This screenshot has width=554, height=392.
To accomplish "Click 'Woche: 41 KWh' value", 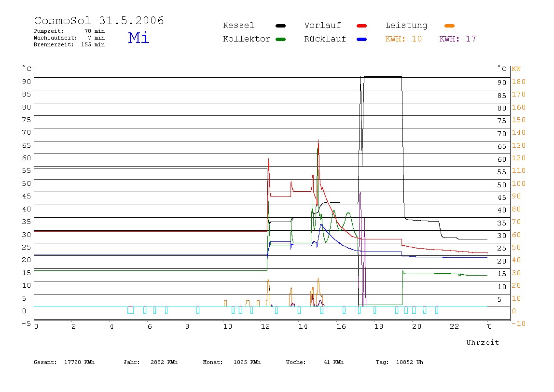I will (315, 362).
